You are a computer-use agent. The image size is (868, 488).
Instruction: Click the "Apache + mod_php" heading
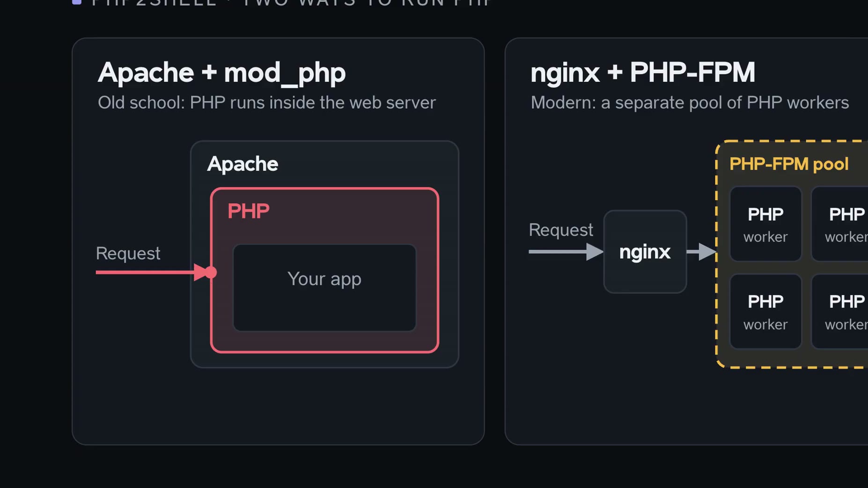(x=221, y=73)
